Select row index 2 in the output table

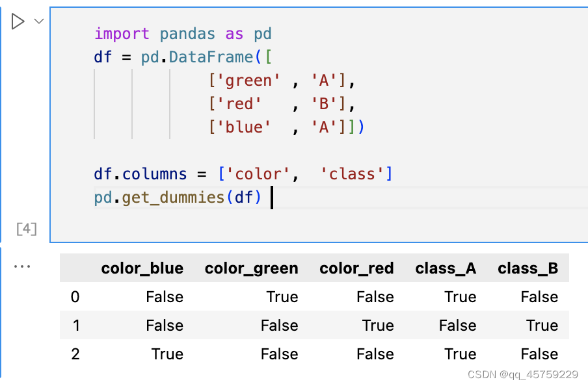click(x=75, y=354)
